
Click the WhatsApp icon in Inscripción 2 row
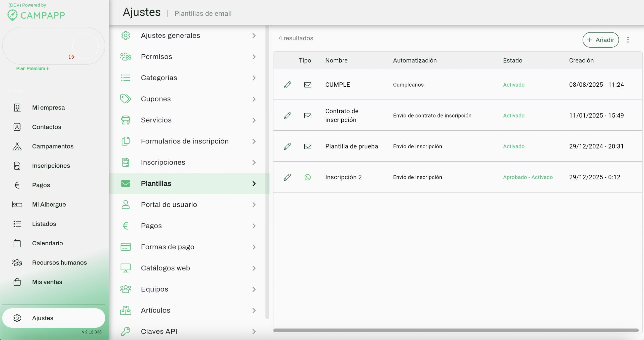(x=307, y=177)
